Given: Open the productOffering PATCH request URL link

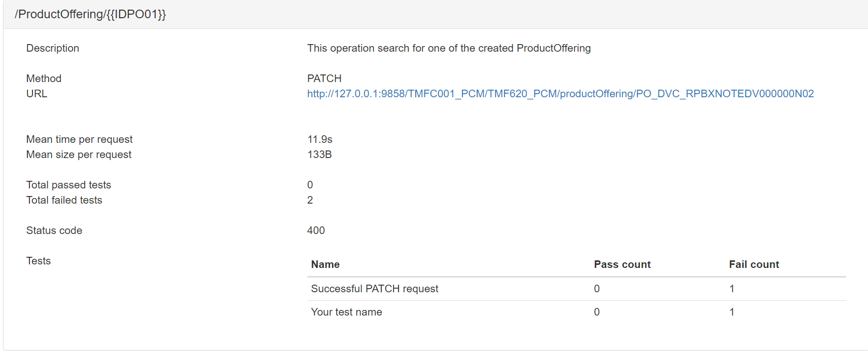Looking at the screenshot, I should [560, 94].
